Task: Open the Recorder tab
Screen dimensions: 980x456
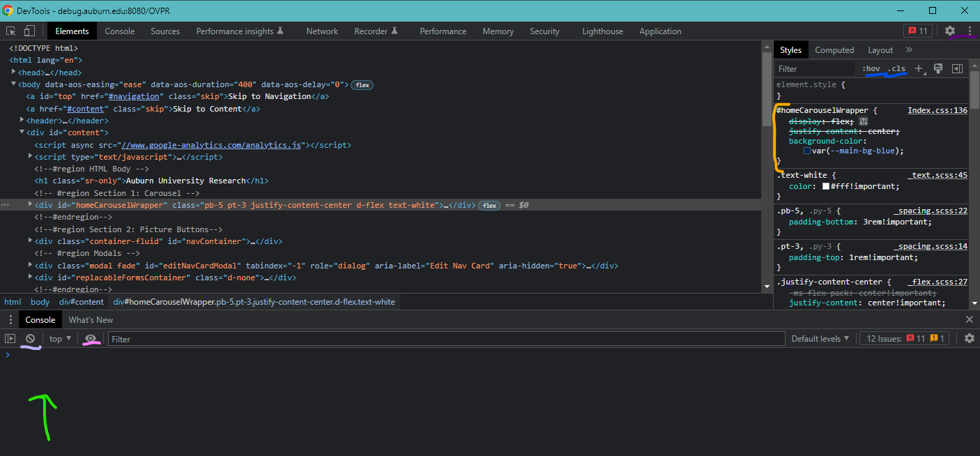Action: tap(376, 31)
